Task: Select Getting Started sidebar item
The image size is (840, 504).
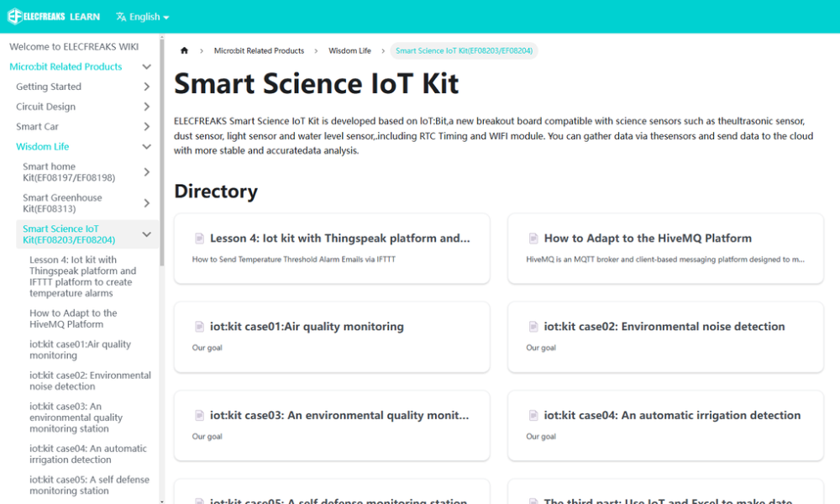Action: [49, 87]
